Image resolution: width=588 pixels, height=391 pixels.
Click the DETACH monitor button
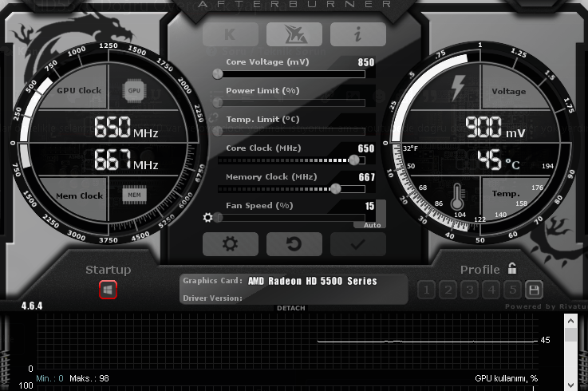tap(291, 308)
